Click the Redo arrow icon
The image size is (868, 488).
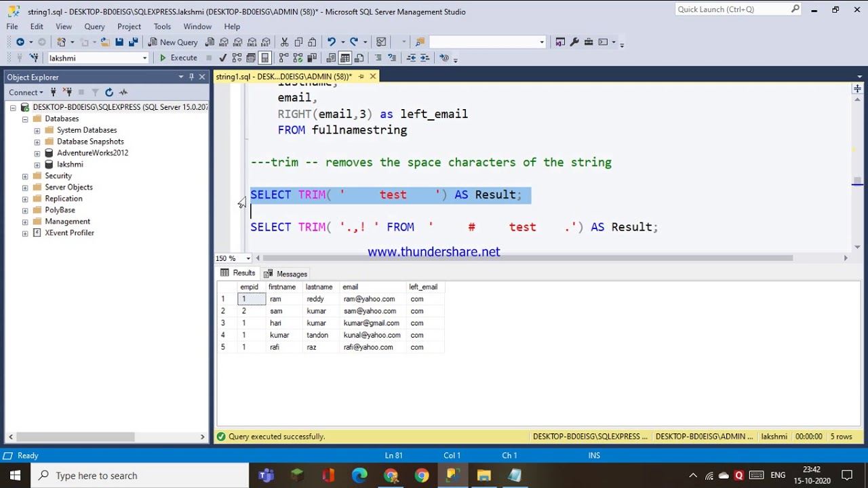[x=354, y=42]
